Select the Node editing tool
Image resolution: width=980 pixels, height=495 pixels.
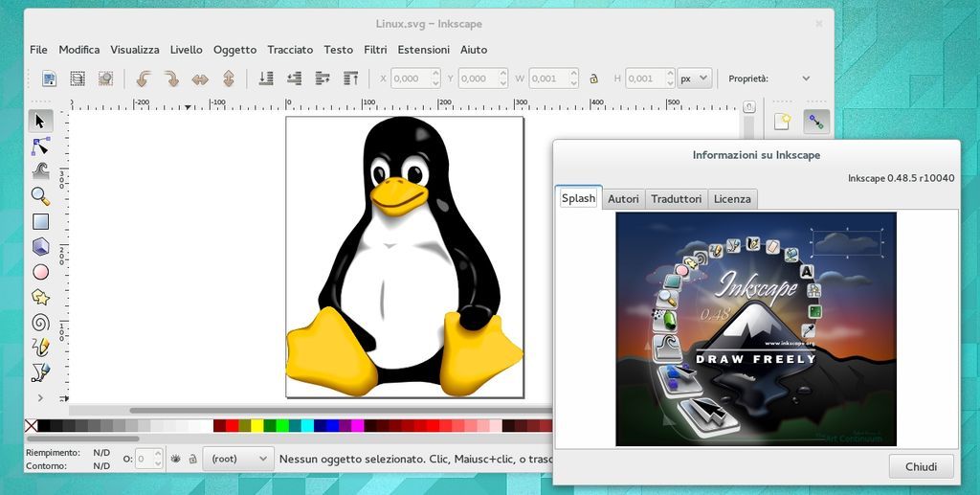coord(40,146)
